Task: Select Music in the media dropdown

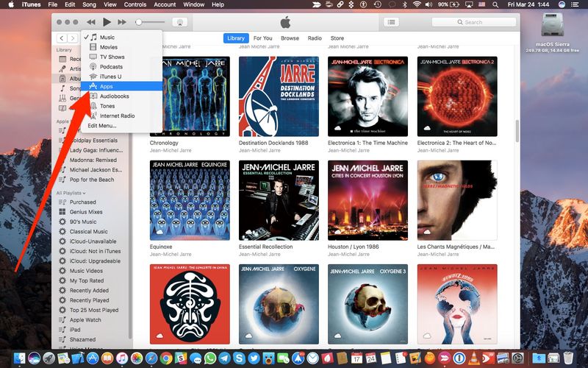Action: [122, 38]
